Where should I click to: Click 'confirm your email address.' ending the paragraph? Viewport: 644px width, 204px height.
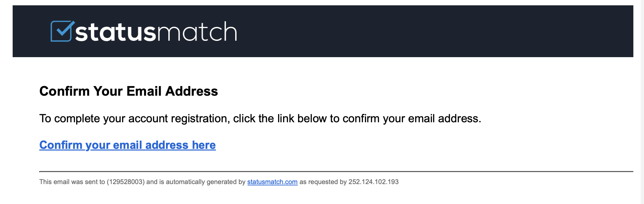[x=412, y=119]
